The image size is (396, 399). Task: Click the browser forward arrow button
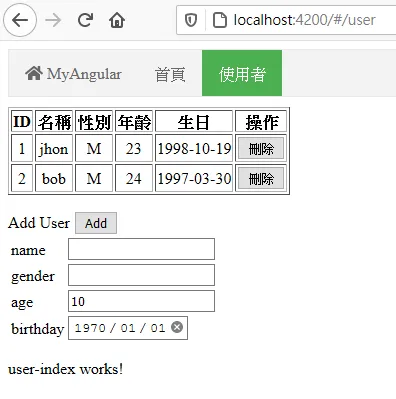(53, 20)
